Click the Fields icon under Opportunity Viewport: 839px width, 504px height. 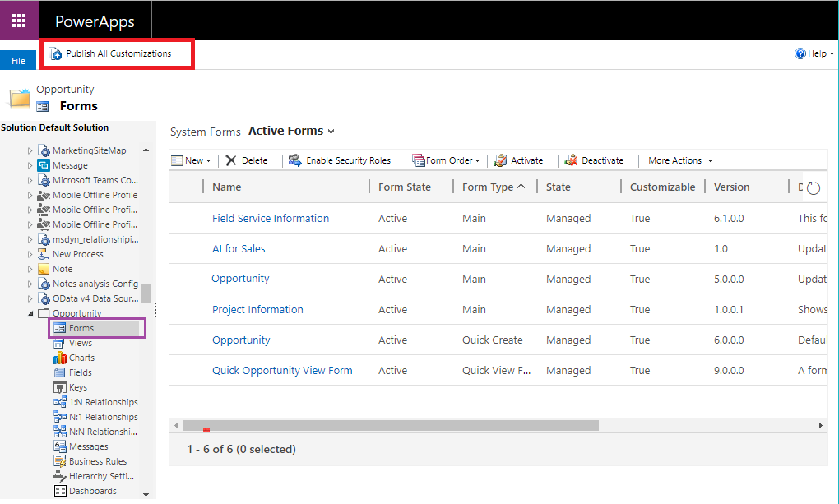[x=60, y=372]
